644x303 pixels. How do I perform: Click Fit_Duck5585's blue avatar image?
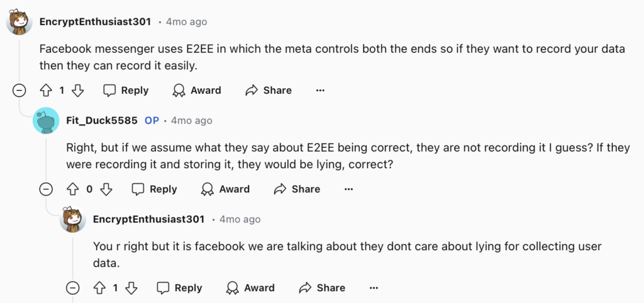pos(46,120)
